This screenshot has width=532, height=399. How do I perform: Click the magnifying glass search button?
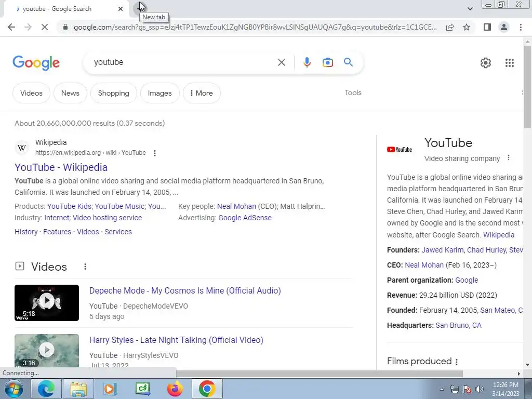349,62
